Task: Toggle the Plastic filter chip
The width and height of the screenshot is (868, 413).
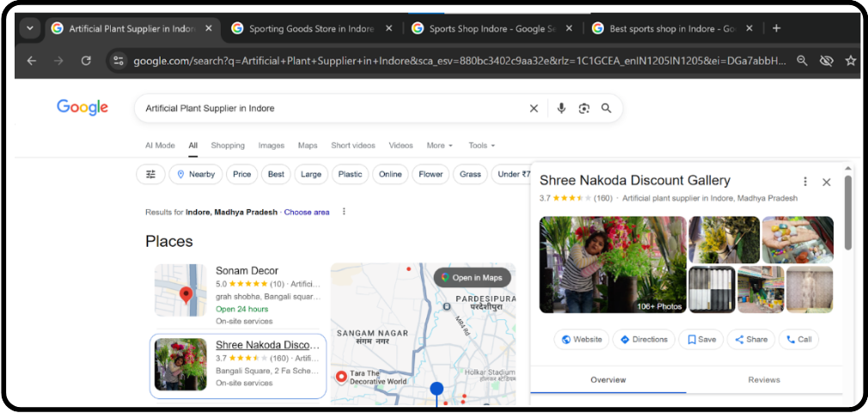Action: (x=350, y=174)
